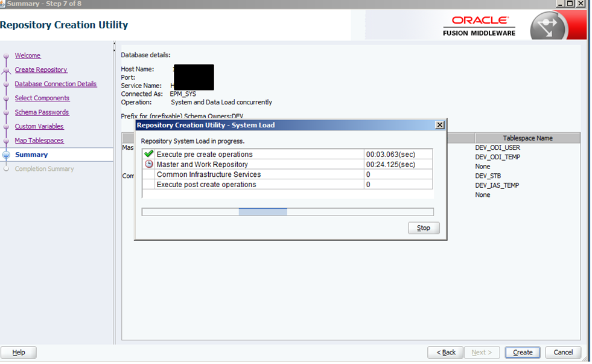Click the green checkmark status icon
This screenshot has height=364, width=592.
coord(149,155)
